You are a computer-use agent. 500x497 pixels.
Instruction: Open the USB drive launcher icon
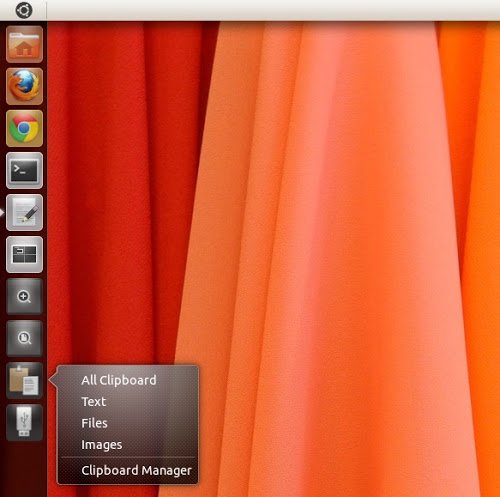(x=24, y=423)
